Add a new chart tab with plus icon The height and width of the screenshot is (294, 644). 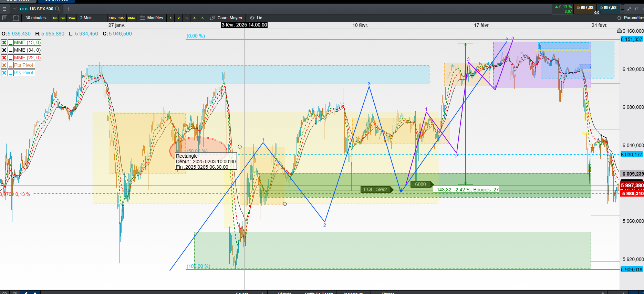pos(69,9)
